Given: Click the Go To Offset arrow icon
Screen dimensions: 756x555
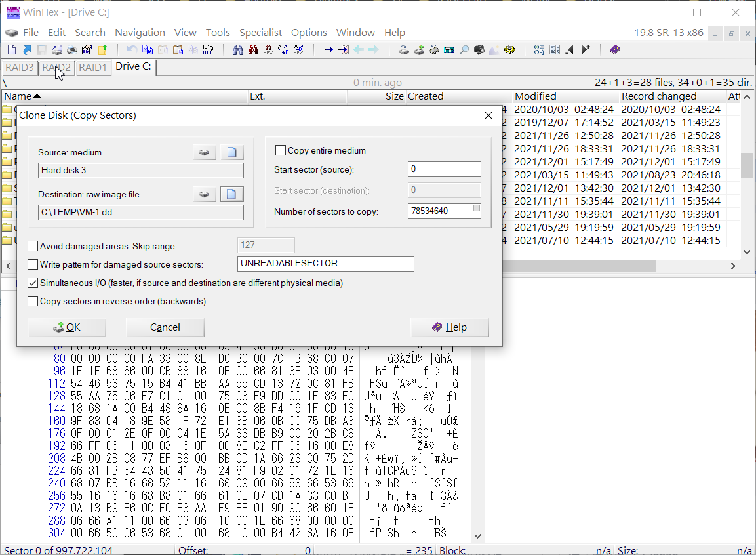Looking at the screenshot, I should point(328,50).
